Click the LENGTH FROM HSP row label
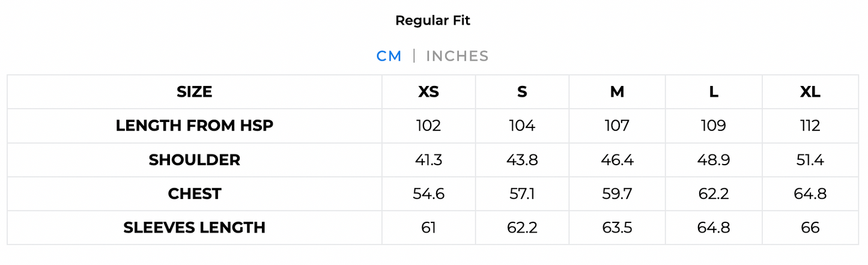868x265 pixels. point(195,126)
